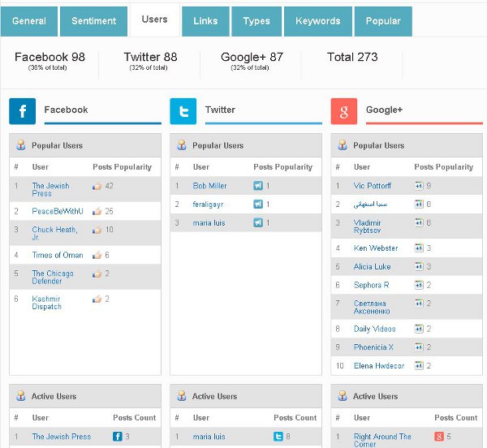Open Phoenicia X user link
Image resolution: width=487 pixels, height=448 pixels.
click(x=373, y=347)
